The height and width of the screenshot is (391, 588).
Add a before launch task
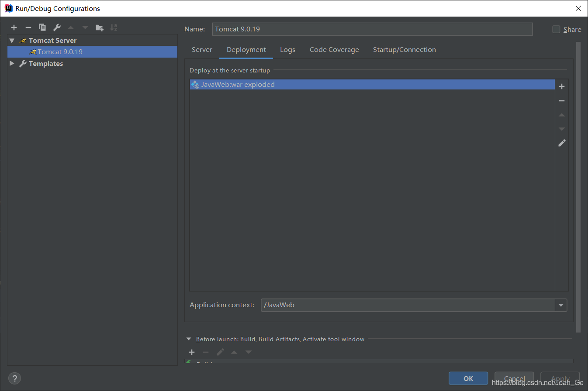click(x=191, y=352)
